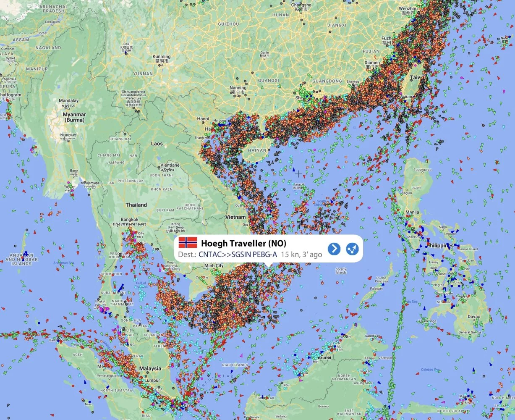Open the Hoegh Traveller (NO) vessel name
The height and width of the screenshot is (420, 515).
point(243,243)
